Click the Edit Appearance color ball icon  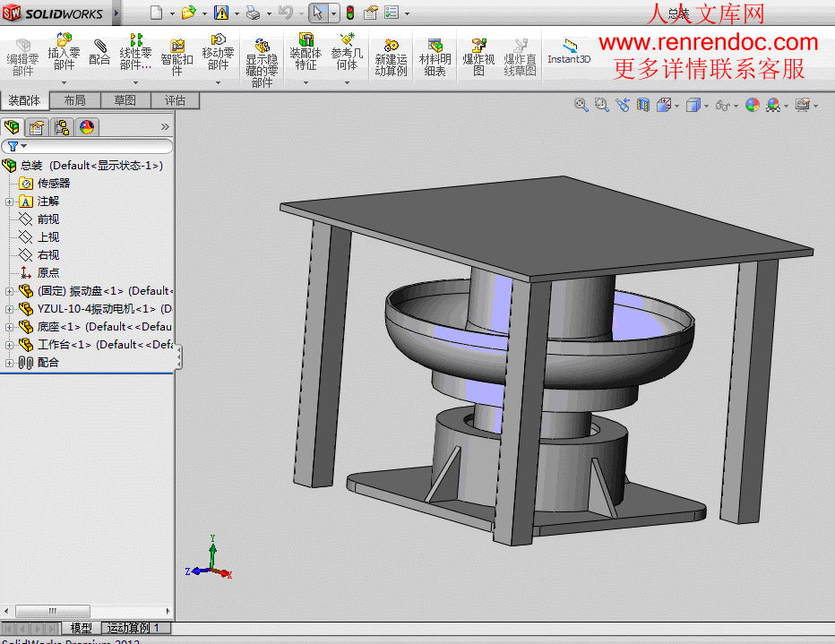pyautogui.click(x=753, y=105)
